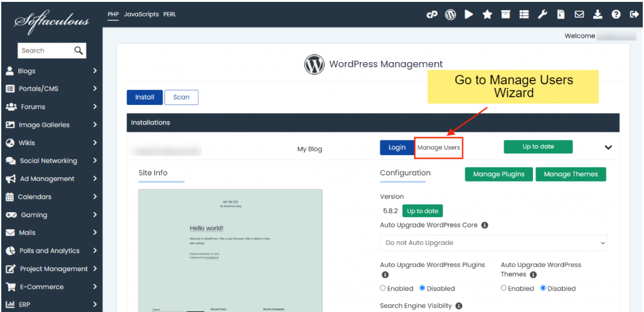The image size is (644, 312).
Task: Enable Auto Upgrade WordPress Themes radio
Action: (504, 288)
